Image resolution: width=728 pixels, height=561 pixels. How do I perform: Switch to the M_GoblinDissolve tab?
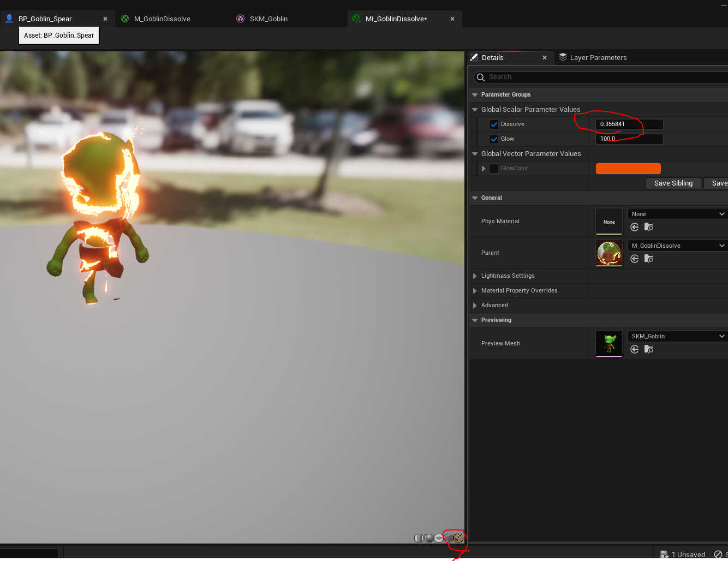click(x=162, y=19)
